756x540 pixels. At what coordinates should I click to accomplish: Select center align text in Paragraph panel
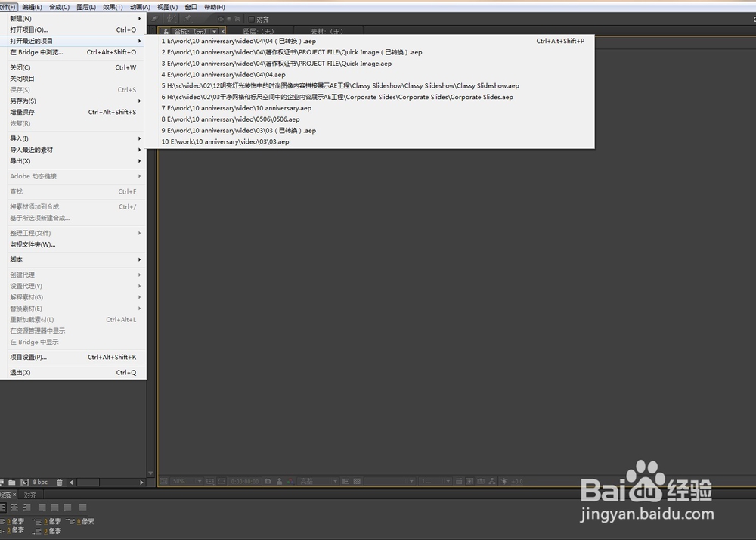[14, 507]
